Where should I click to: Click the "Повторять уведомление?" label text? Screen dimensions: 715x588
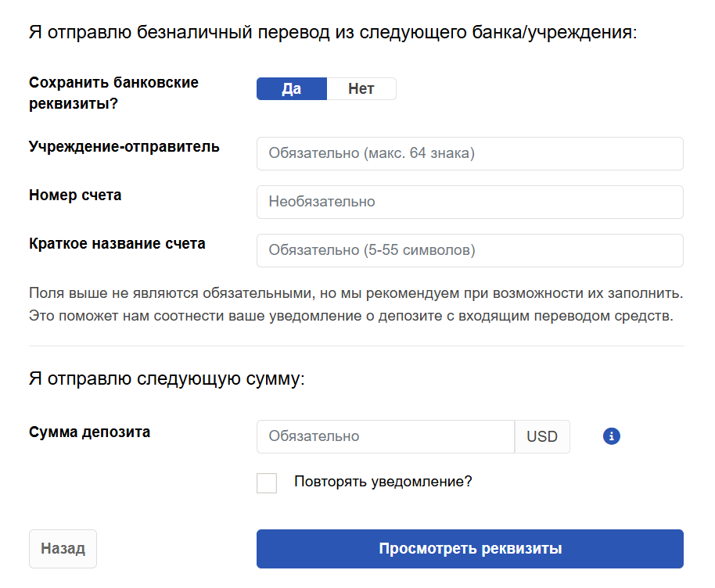(x=383, y=482)
